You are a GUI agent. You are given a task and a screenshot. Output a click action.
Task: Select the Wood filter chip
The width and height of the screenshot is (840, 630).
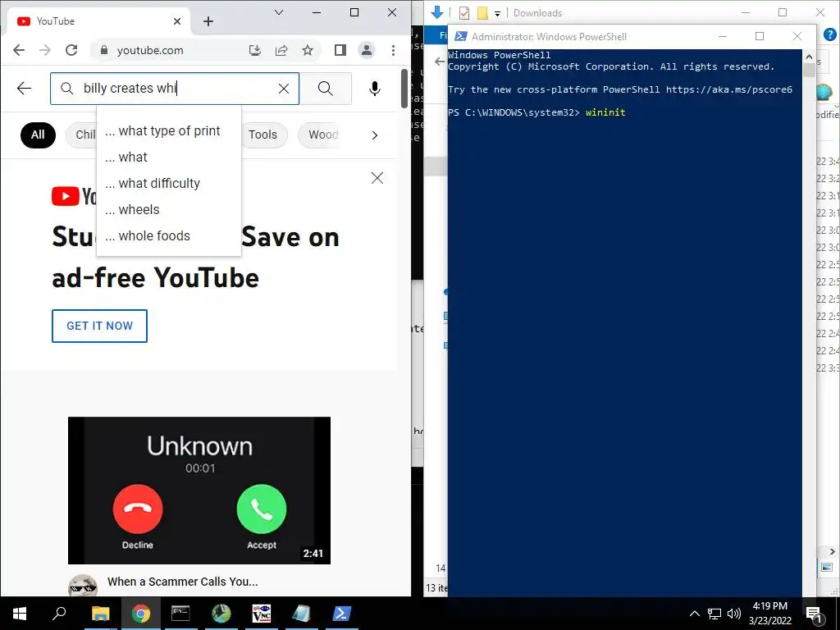click(319, 135)
